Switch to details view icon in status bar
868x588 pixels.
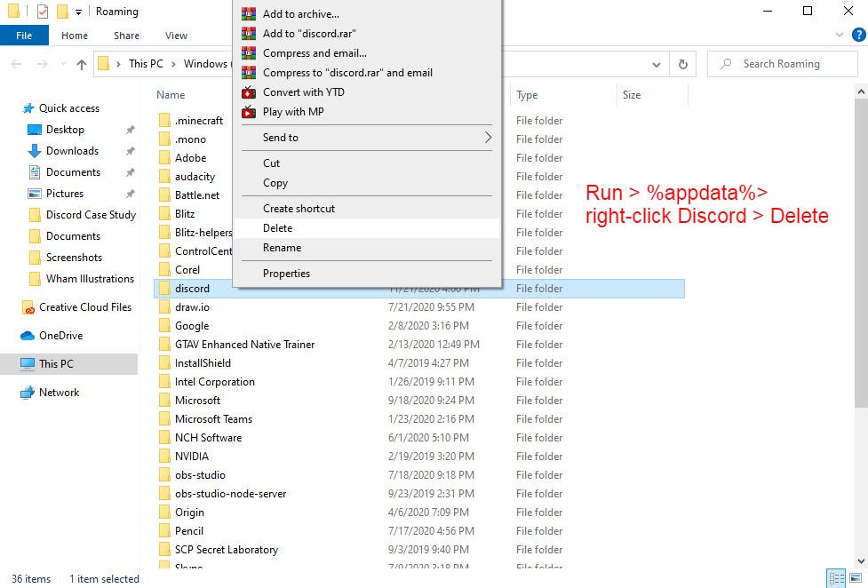pos(836,578)
